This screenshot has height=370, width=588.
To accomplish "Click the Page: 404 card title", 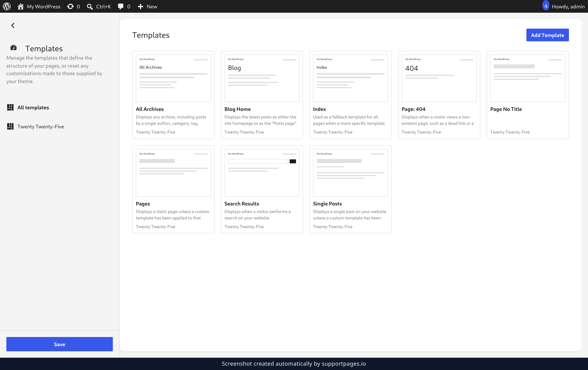I will (x=413, y=109).
